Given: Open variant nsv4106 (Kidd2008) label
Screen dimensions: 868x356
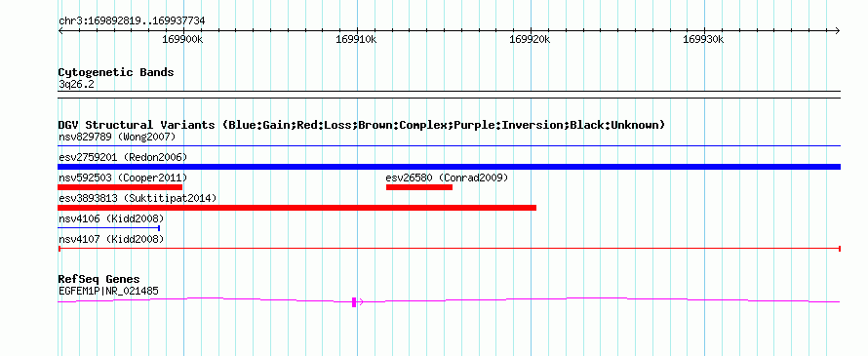Looking at the screenshot, I should (x=111, y=218).
